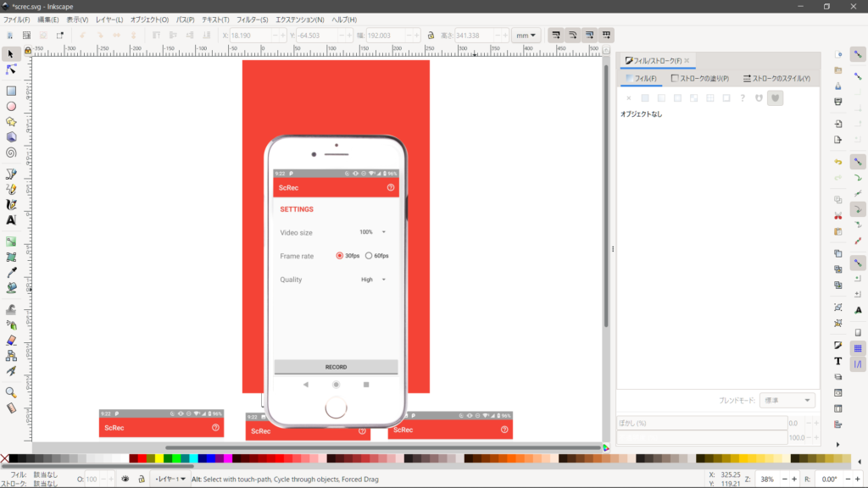Viewport: 868px width, 488px height.
Task: Choose the Measure tool below Zoom
Action: [x=10, y=408]
